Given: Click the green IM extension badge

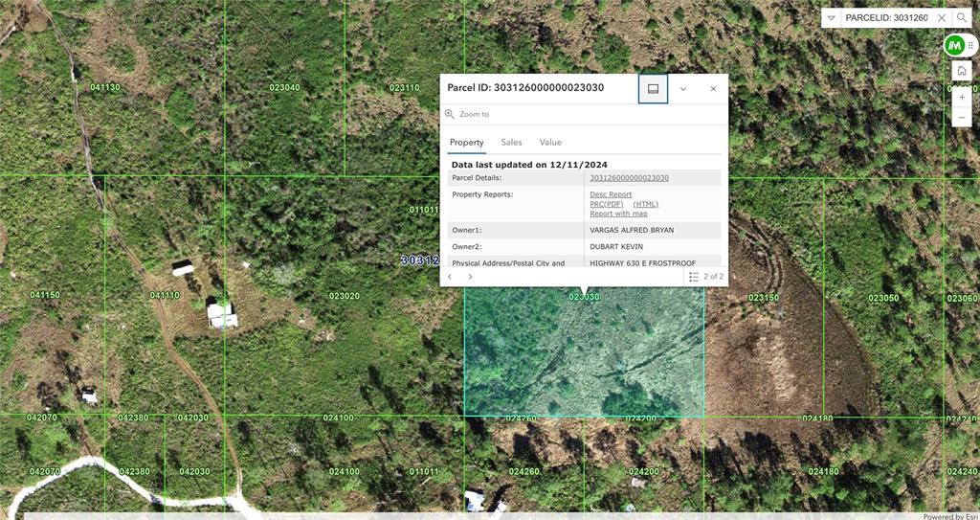Looking at the screenshot, I should tap(953, 45).
